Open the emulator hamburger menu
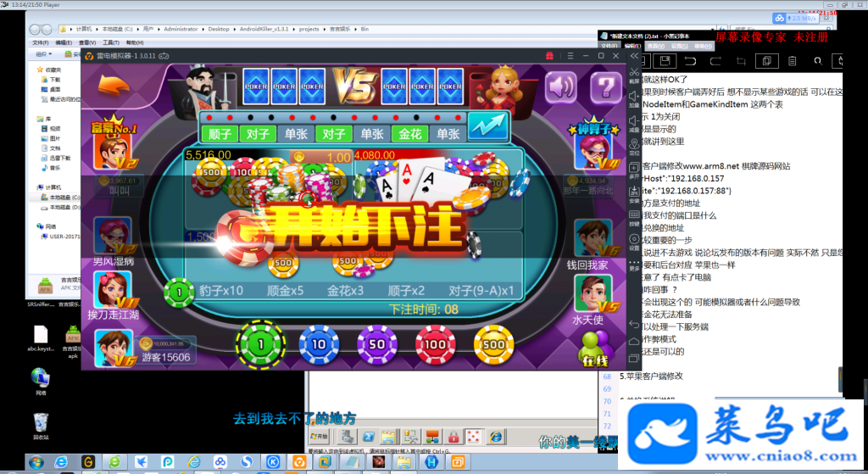This screenshot has width=868, height=474. coord(570,56)
